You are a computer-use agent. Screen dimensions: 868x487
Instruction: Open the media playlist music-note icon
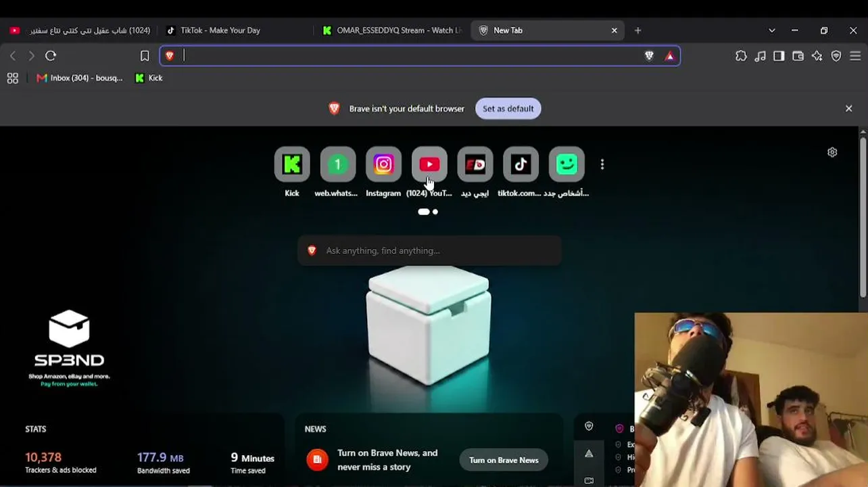pyautogui.click(x=761, y=56)
